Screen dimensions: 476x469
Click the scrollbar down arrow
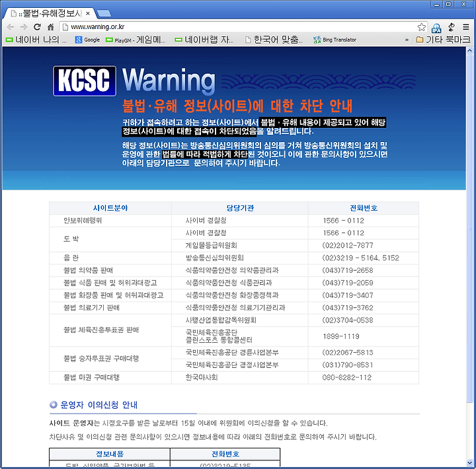pos(469,463)
